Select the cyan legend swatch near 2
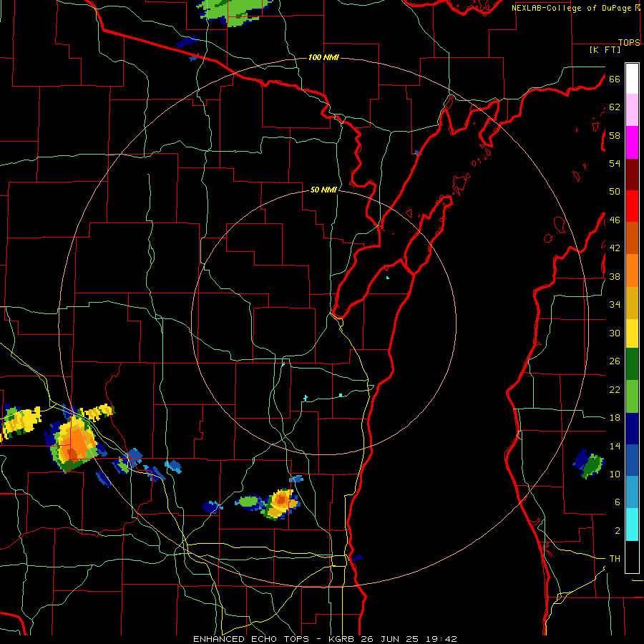 (632, 525)
